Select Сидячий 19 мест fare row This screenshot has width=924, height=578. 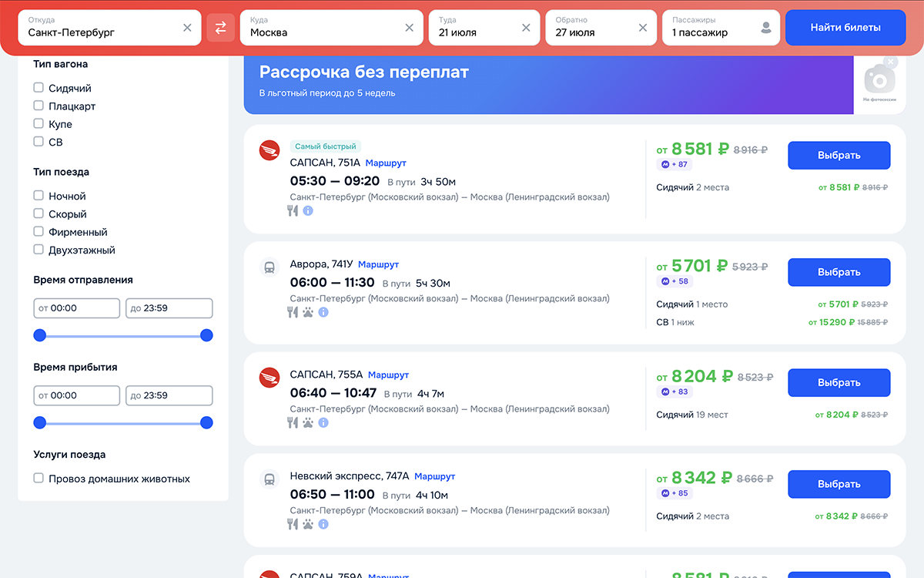(772, 415)
